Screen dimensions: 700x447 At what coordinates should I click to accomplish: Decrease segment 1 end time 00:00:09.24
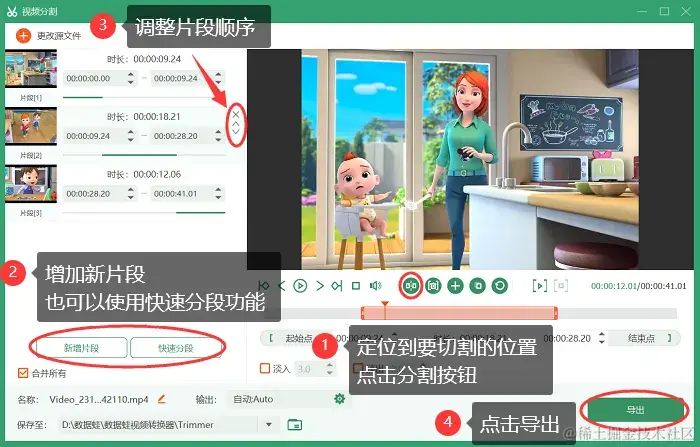coord(218,82)
